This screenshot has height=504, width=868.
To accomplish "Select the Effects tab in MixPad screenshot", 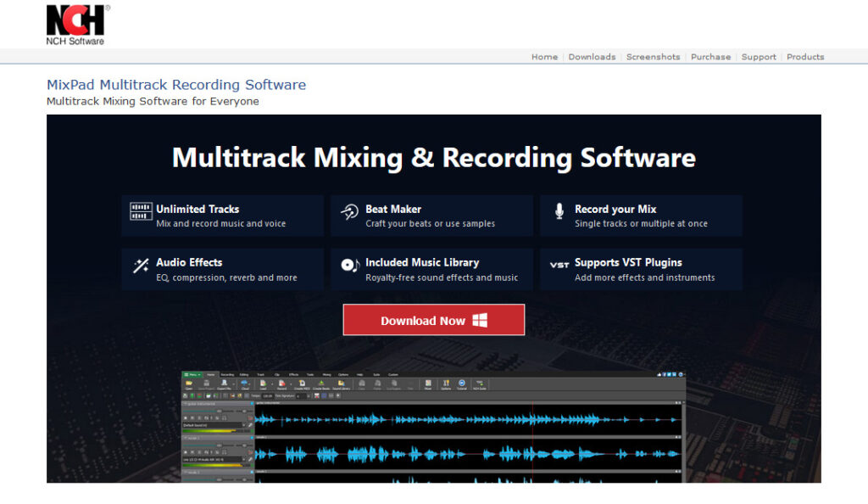I will pyautogui.click(x=293, y=375).
